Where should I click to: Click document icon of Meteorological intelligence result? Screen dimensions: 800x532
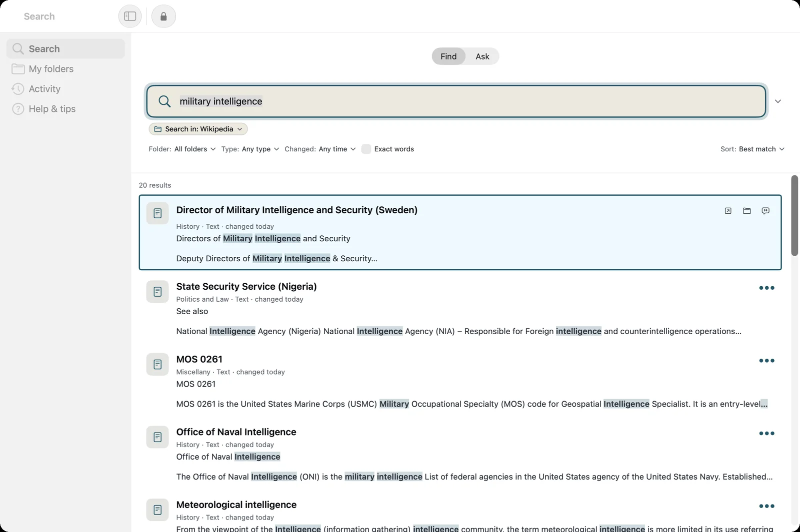point(157,510)
